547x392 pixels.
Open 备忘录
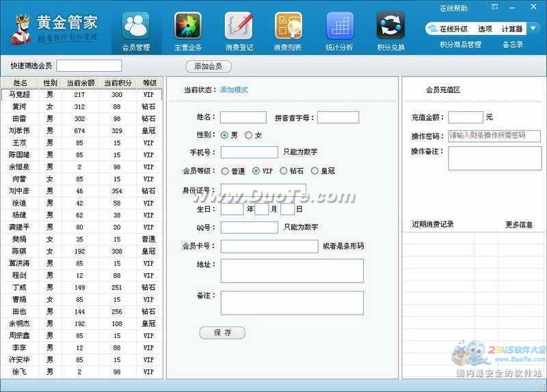(x=513, y=44)
